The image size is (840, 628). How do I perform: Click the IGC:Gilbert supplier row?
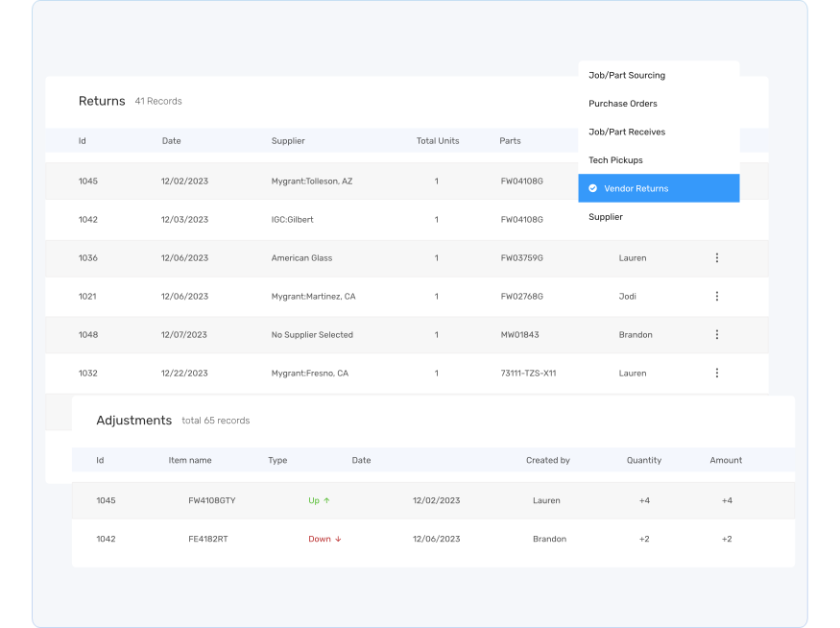point(292,220)
